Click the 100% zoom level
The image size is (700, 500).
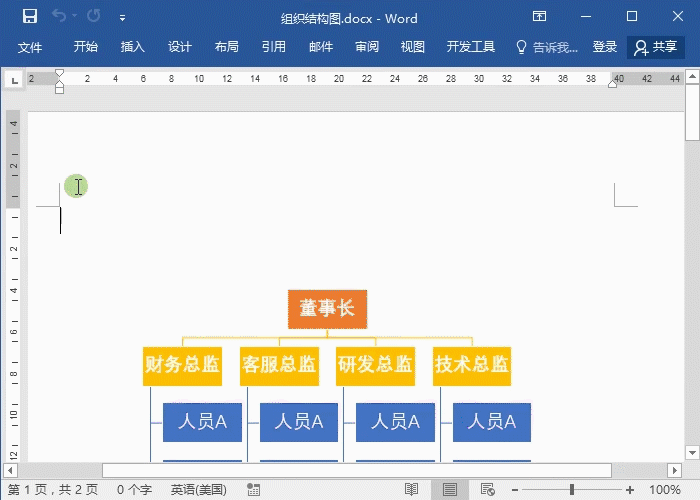[x=664, y=490]
